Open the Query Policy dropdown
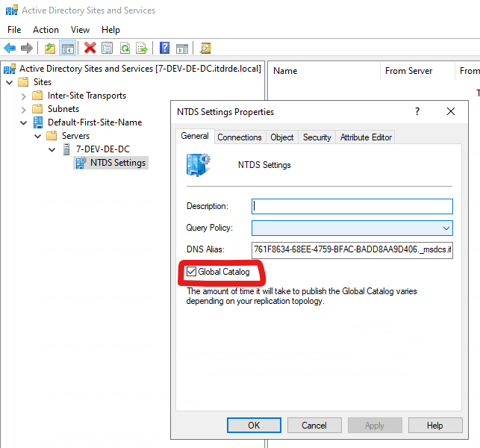480x448 pixels. tap(446, 228)
